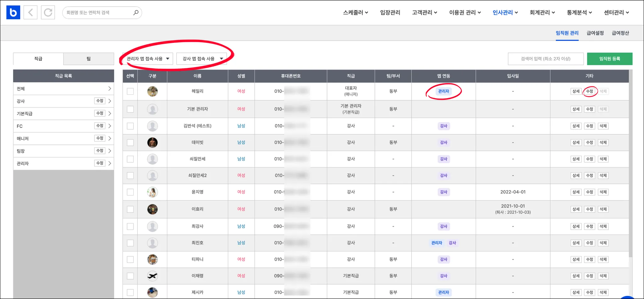Click 관리자 app badge for 제시카
This screenshot has height=299, width=644.
tap(444, 292)
